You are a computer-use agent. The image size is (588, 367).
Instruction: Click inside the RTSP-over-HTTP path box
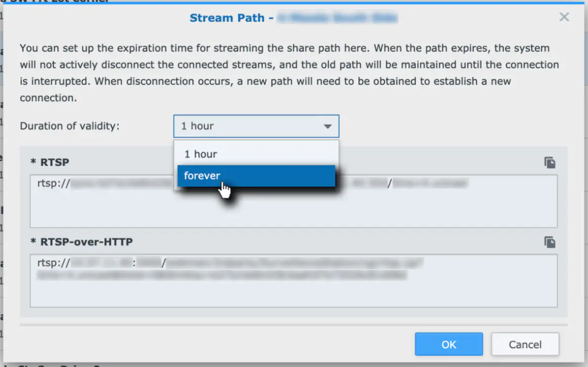[x=293, y=281]
